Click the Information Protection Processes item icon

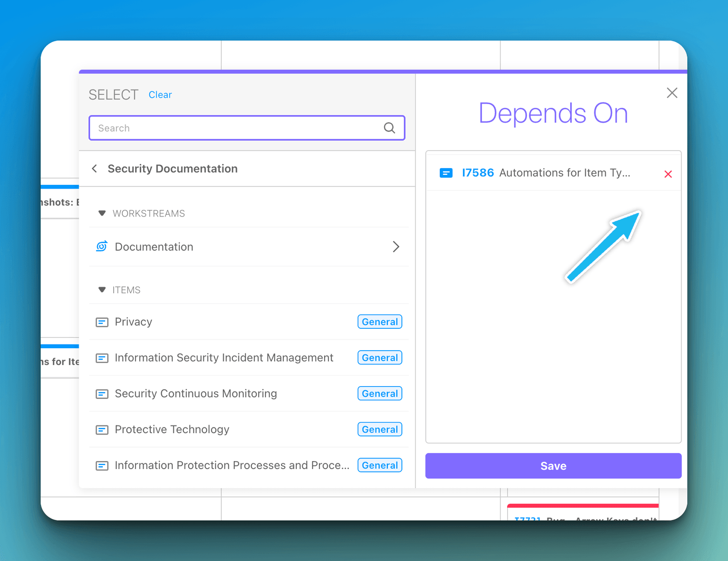102,465
